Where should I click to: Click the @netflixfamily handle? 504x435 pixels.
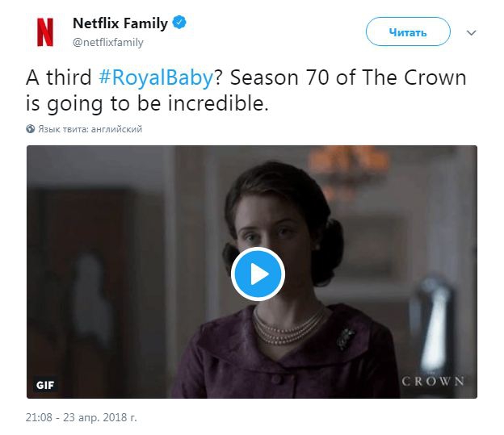pos(107,42)
